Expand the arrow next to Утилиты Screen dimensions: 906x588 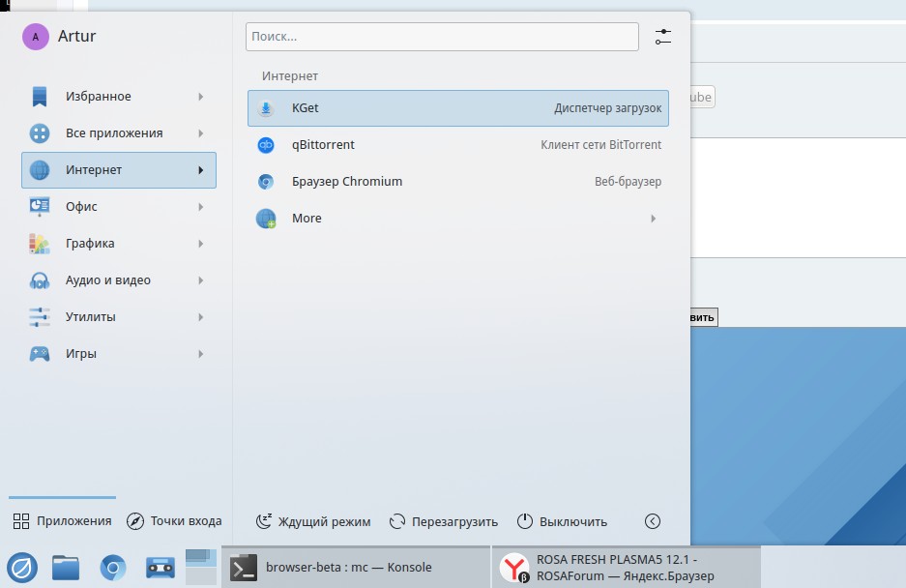(200, 317)
